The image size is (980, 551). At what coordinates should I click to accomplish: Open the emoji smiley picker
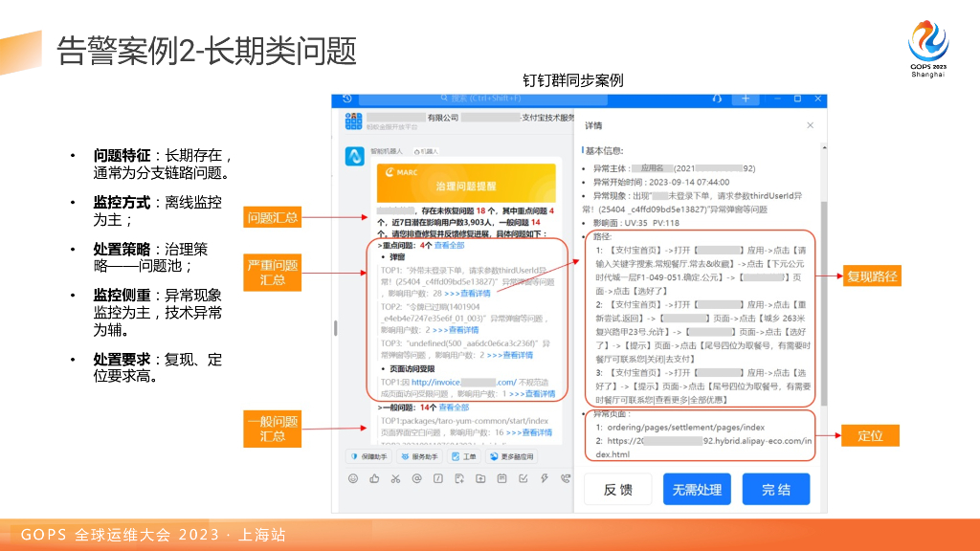pos(353,478)
